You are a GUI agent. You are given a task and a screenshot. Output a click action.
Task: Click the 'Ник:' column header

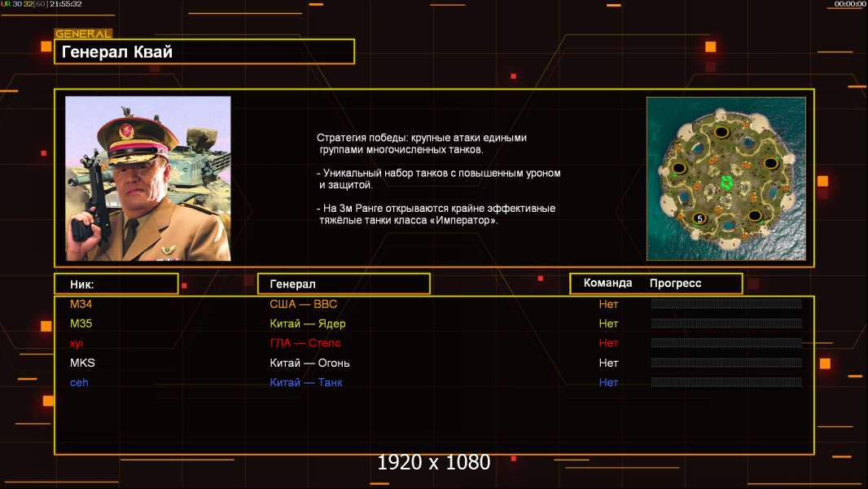click(x=116, y=284)
